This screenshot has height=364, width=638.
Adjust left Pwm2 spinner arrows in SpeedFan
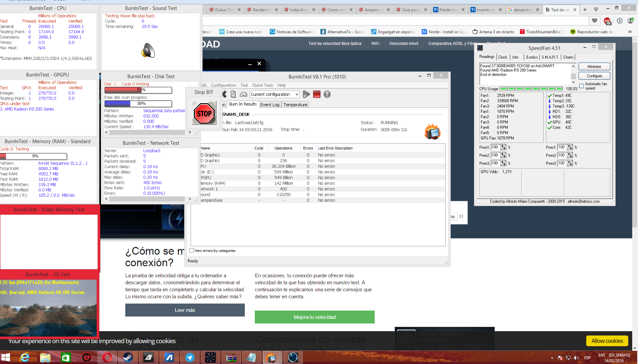point(503,155)
